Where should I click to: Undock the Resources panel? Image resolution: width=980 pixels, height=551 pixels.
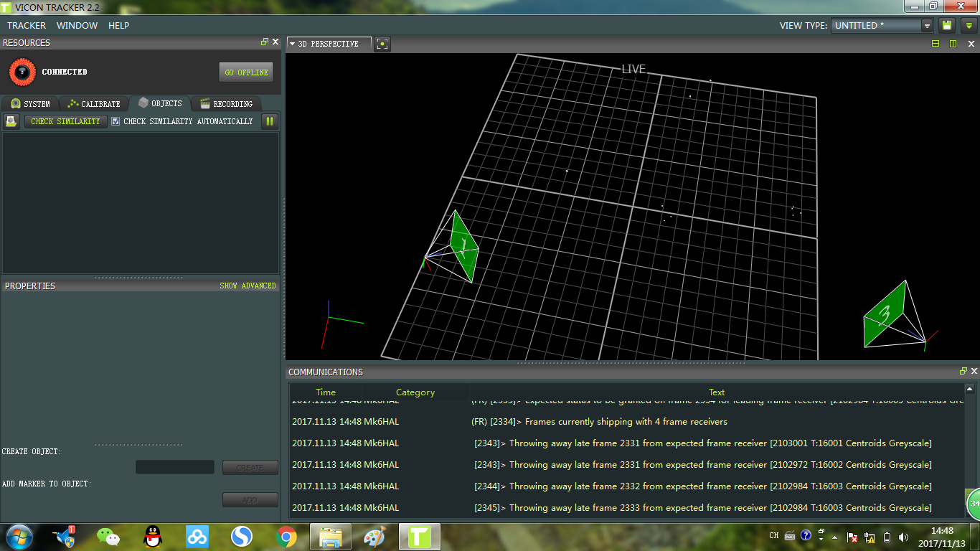(264, 42)
